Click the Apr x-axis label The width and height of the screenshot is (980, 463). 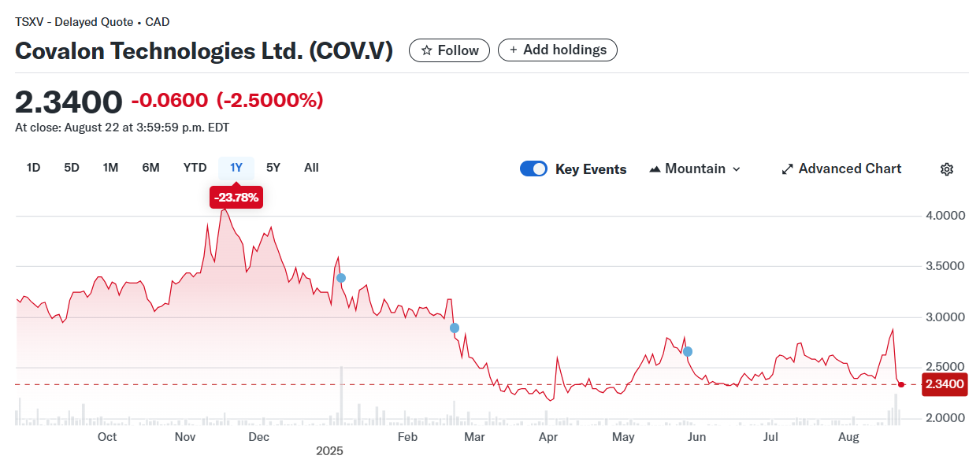(548, 437)
